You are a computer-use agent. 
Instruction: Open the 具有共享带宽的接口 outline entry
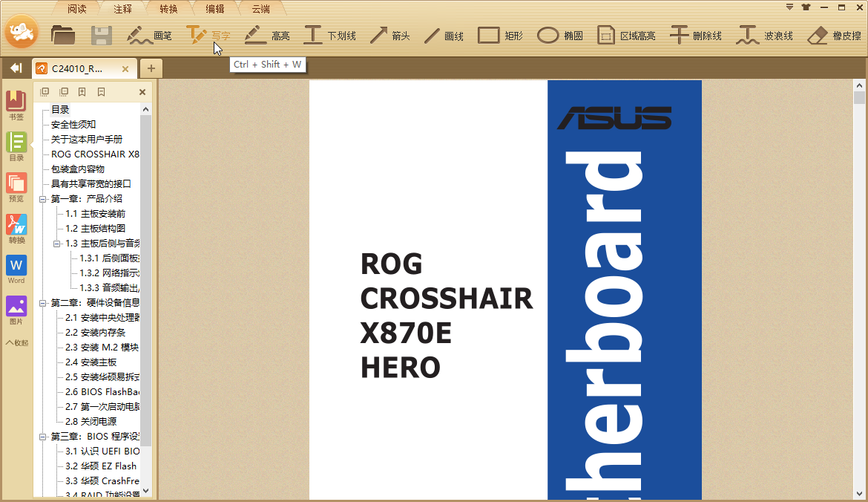point(91,184)
